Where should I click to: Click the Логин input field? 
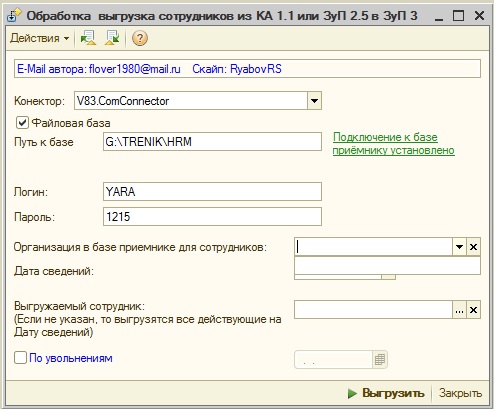click(x=212, y=191)
